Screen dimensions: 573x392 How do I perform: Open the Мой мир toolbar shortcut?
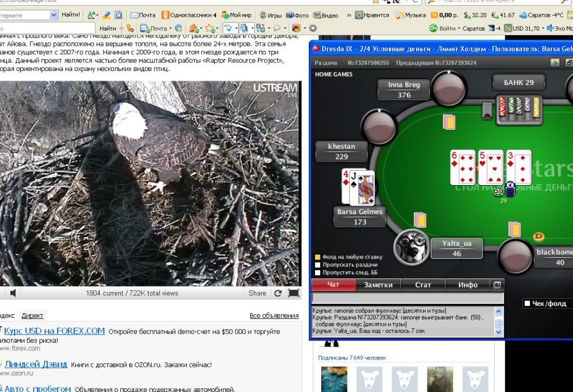237,15
